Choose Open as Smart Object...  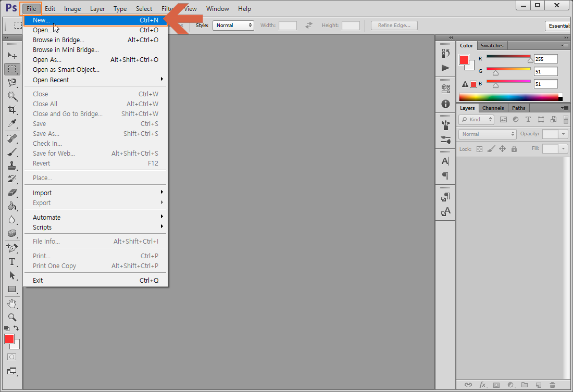tap(95, 69)
